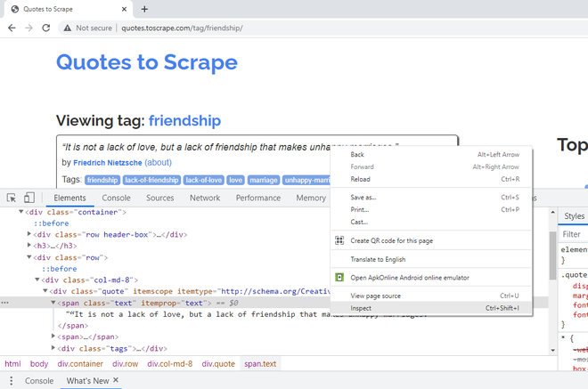588x389 pixels.
Task: Expand the div class tags node
Action: 53,348
